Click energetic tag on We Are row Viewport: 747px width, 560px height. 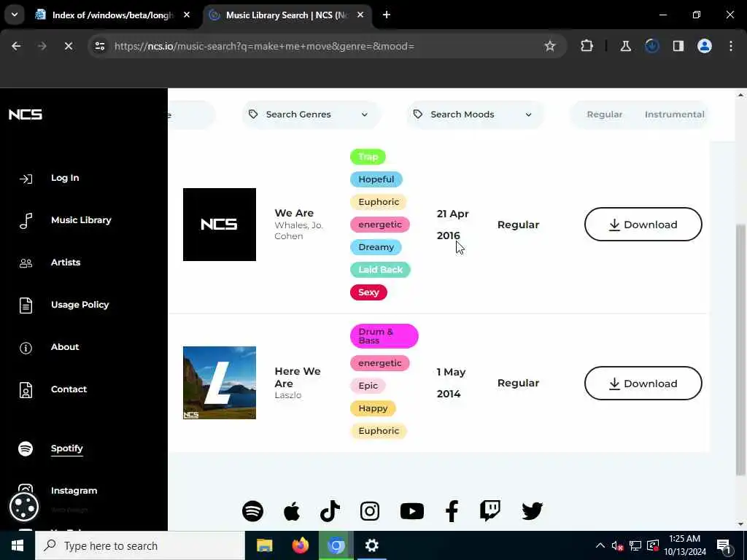point(379,225)
